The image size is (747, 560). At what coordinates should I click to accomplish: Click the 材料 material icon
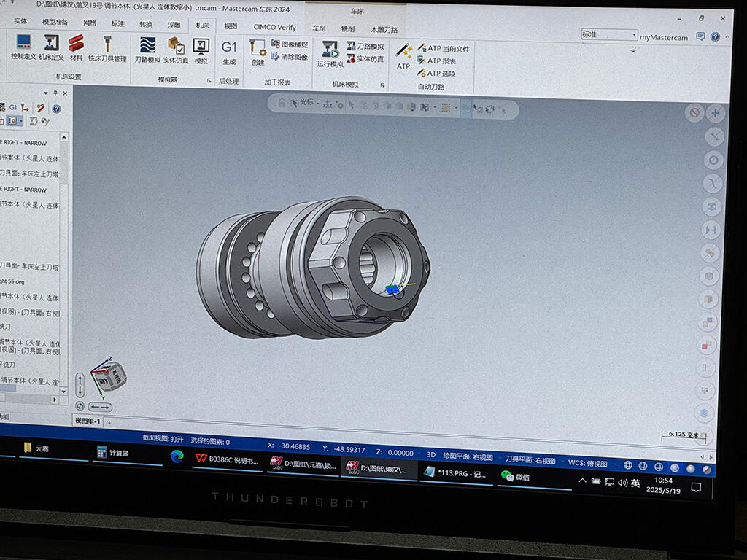[x=76, y=48]
